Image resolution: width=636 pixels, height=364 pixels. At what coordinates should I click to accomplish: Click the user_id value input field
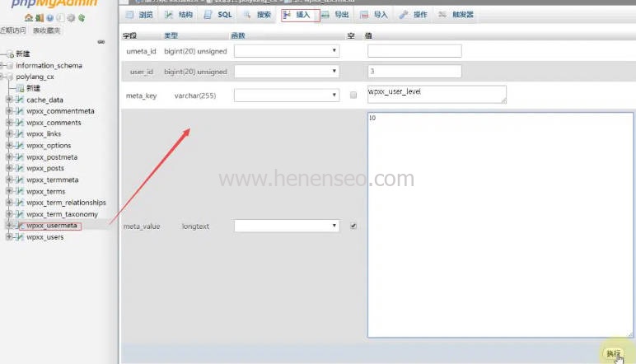pyautogui.click(x=414, y=72)
